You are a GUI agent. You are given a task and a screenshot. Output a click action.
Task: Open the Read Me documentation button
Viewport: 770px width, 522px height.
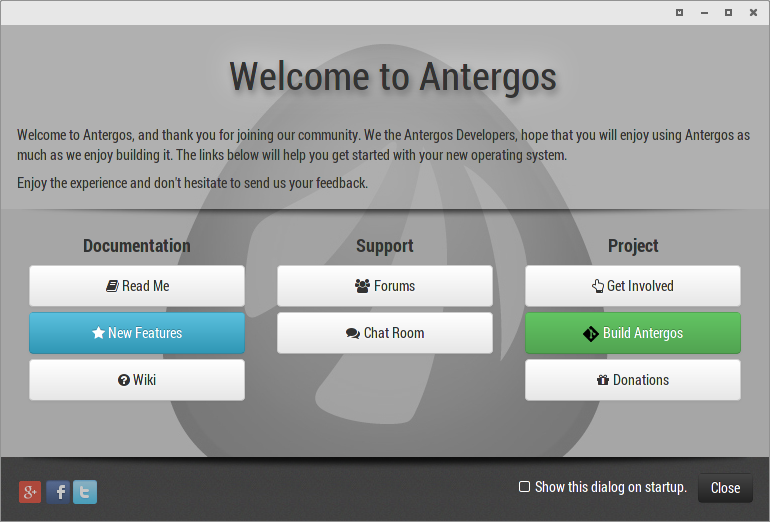point(137,286)
